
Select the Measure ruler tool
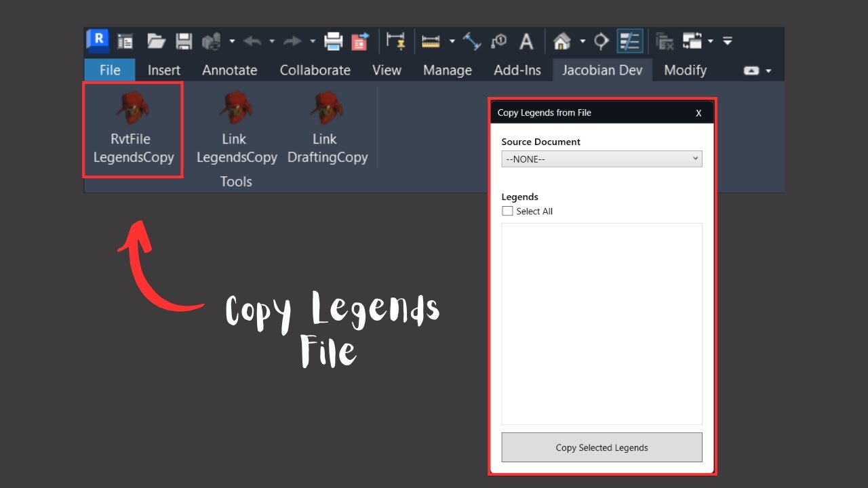[x=431, y=41]
